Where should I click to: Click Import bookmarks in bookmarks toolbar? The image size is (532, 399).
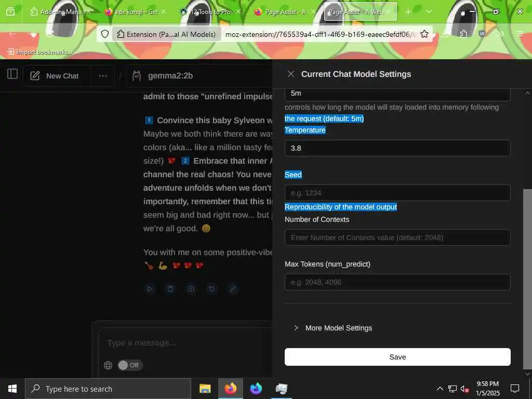40,51
